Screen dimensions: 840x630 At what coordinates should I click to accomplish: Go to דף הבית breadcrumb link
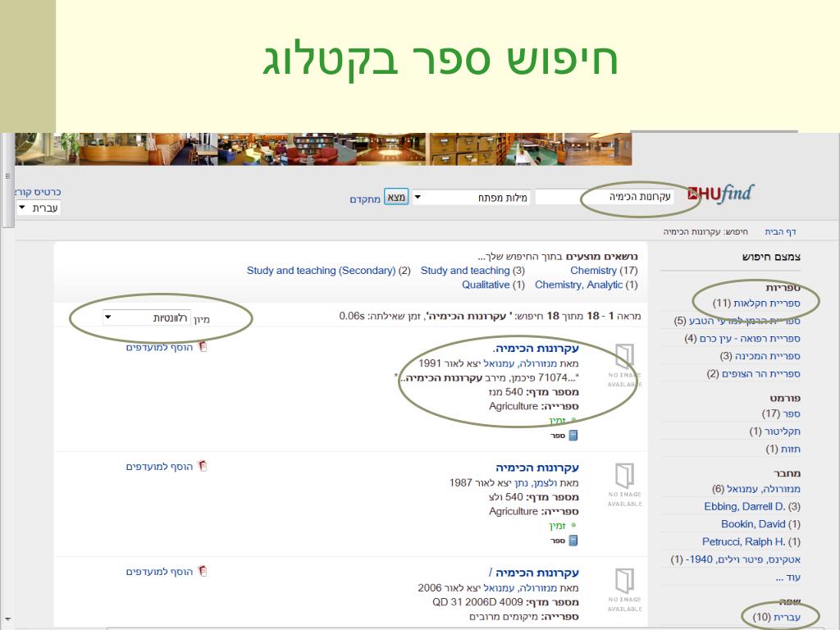[x=780, y=231]
